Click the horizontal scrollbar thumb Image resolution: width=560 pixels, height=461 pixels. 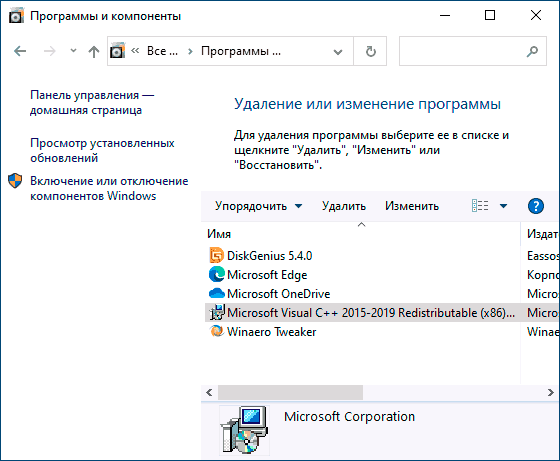point(290,392)
